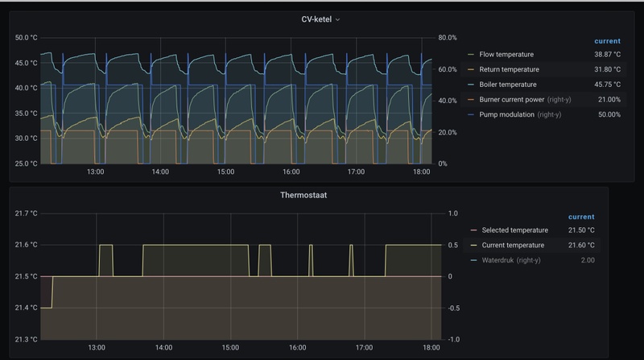
Task: Change Pump modulation line color swatch
Action: pyautogui.click(x=471, y=114)
